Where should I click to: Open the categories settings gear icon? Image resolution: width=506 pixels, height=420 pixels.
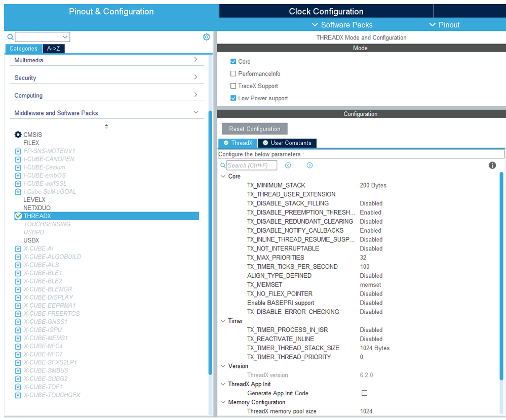pyautogui.click(x=207, y=37)
